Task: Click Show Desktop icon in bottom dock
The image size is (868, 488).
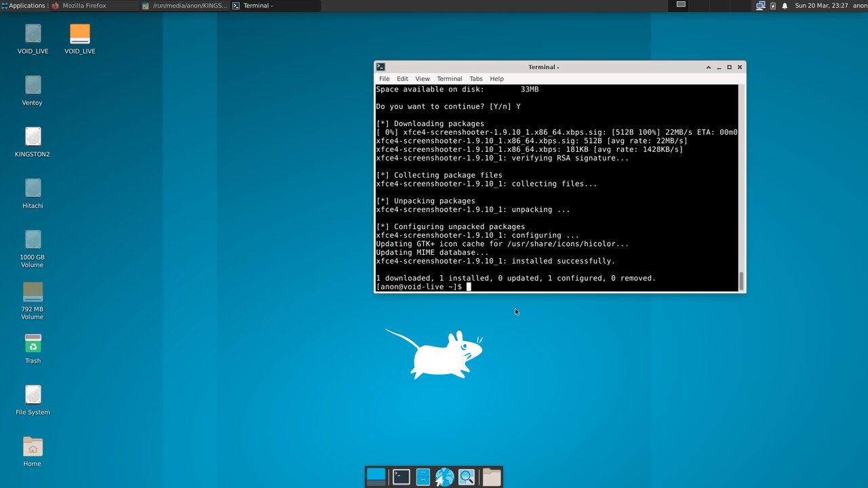Action: coord(376,477)
